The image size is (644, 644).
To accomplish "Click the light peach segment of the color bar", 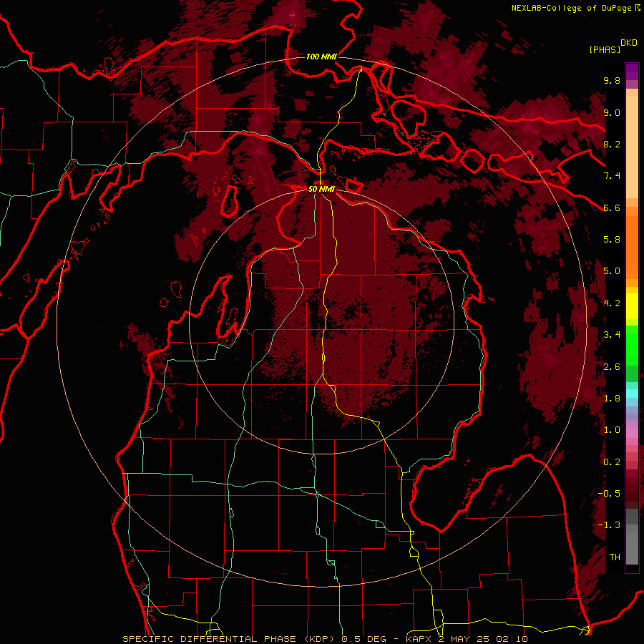I will pos(632,148).
